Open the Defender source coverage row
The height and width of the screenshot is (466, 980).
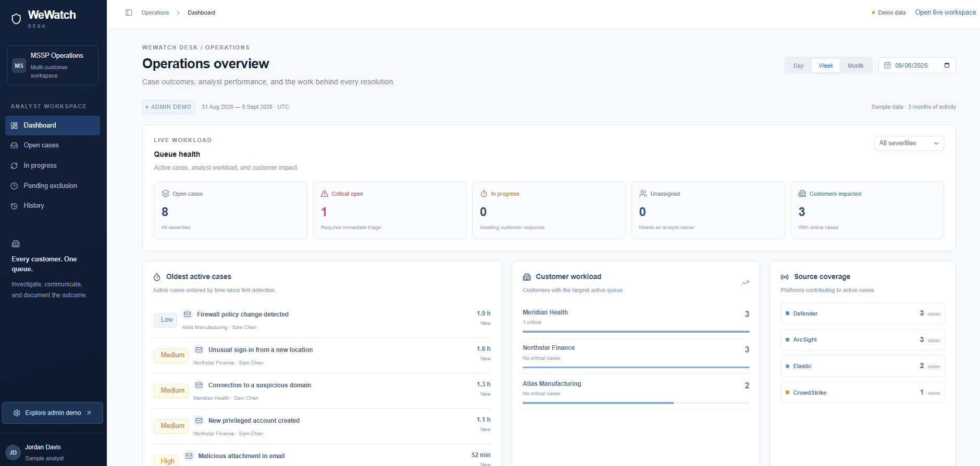click(862, 313)
